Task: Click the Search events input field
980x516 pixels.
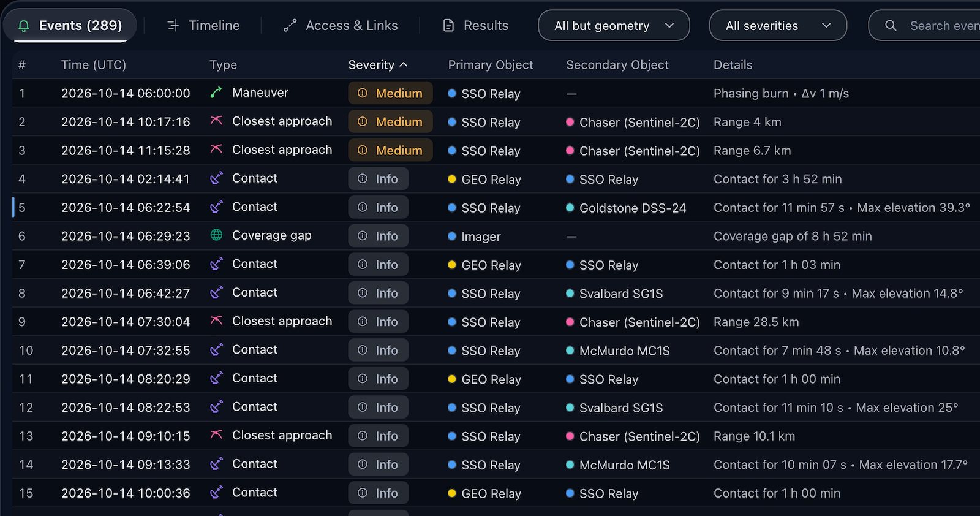Action: pyautogui.click(x=925, y=26)
